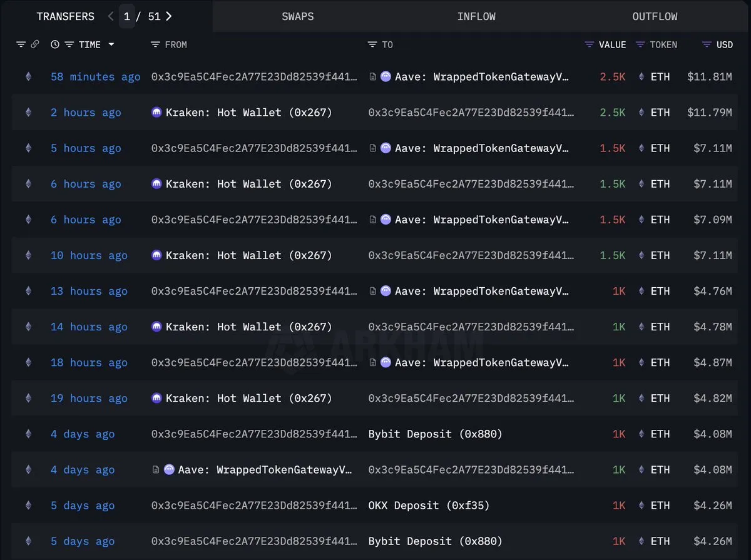Viewport: 751px width, 560px height.
Task: Open recipient address in 19 hours ago row
Action: [471, 398]
